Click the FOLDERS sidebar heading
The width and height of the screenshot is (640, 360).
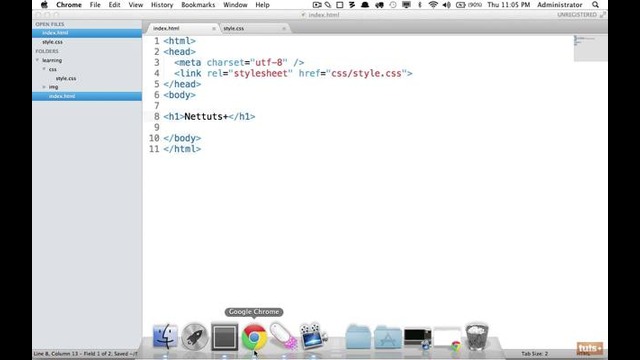pos(47,51)
